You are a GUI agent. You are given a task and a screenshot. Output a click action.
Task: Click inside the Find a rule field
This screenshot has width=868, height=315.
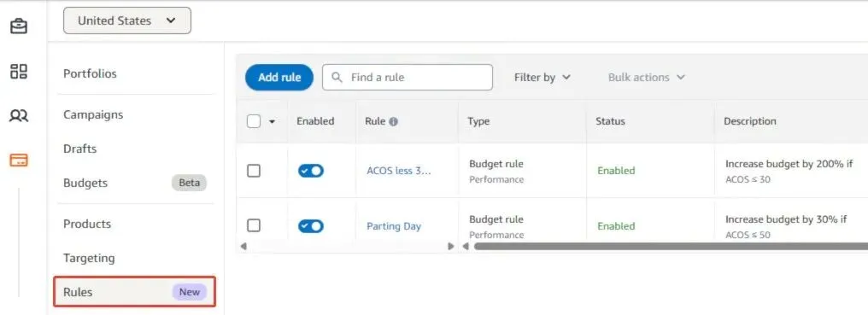tap(408, 78)
